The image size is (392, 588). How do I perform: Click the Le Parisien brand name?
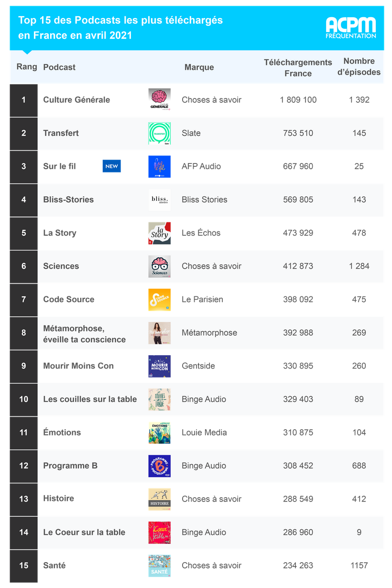202,300
